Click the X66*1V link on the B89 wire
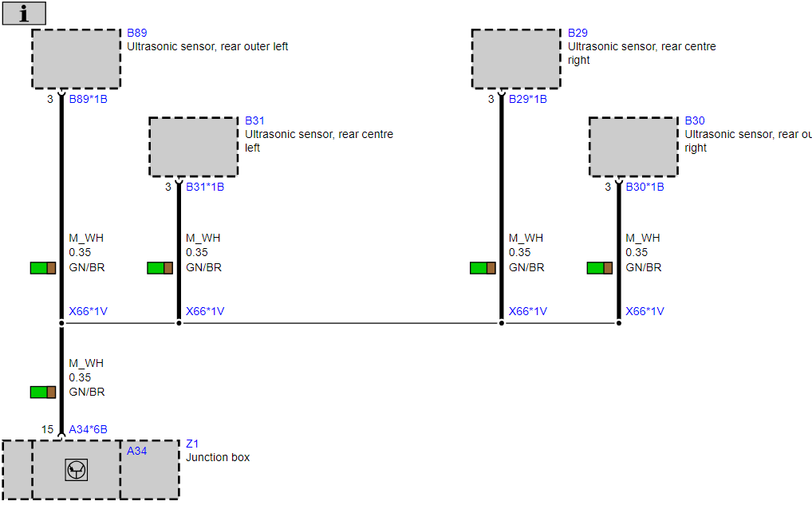The width and height of the screenshot is (812, 505). pyautogui.click(x=88, y=311)
